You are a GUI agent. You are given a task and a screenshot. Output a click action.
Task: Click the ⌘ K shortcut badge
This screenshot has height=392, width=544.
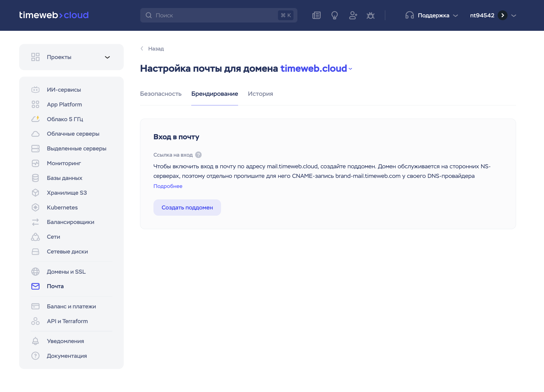coord(286,15)
